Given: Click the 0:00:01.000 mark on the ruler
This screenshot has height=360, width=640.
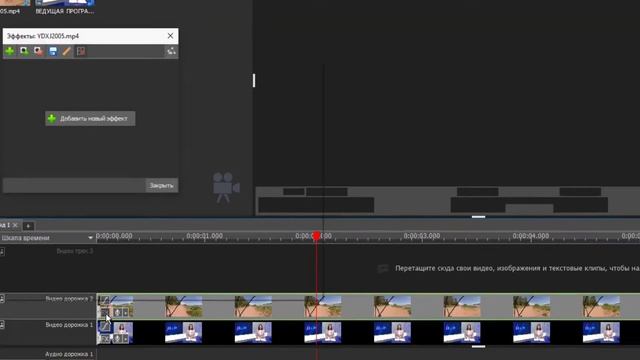Looking at the screenshot, I should pyautogui.click(x=204, y=236).
